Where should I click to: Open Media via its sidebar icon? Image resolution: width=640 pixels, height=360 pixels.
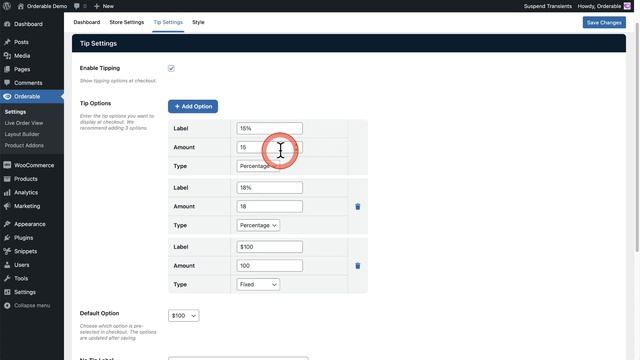pyautogui.click(x=7, y=56)
